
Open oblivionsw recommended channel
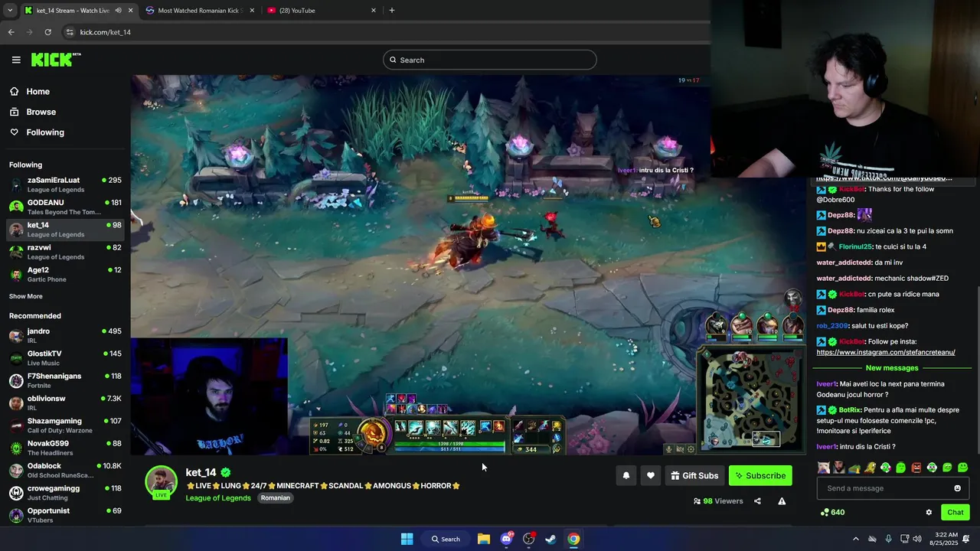[x=65, y=403]
